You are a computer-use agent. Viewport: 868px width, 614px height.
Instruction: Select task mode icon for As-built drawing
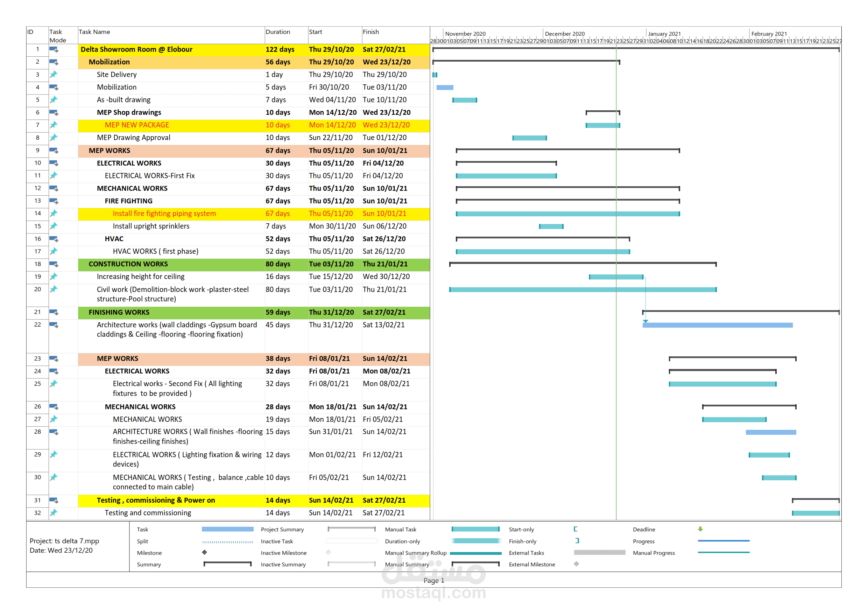click(54, 100)
